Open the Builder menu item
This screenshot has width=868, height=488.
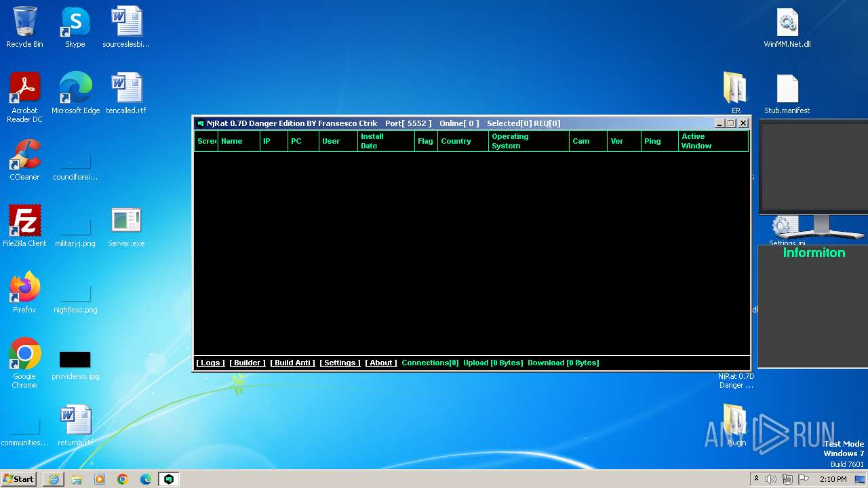(248, 363)
